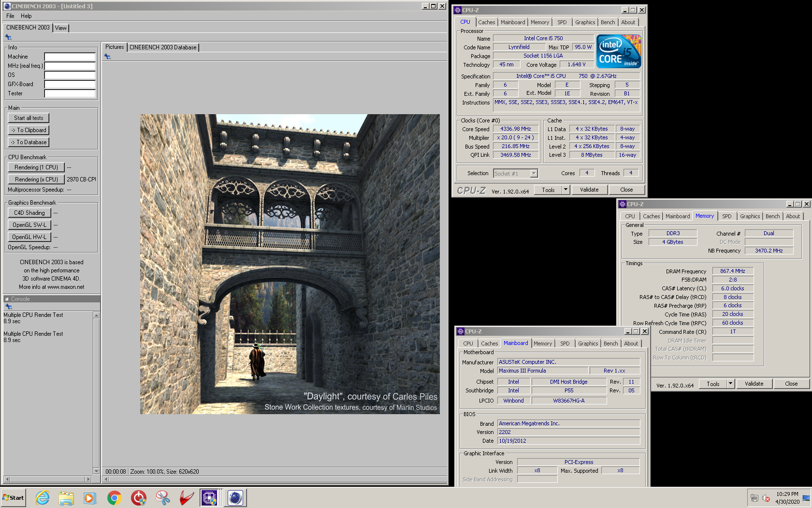Click the pin icon in Console panel
This screenshot has width=812, height=508.
tap(8, 307)
